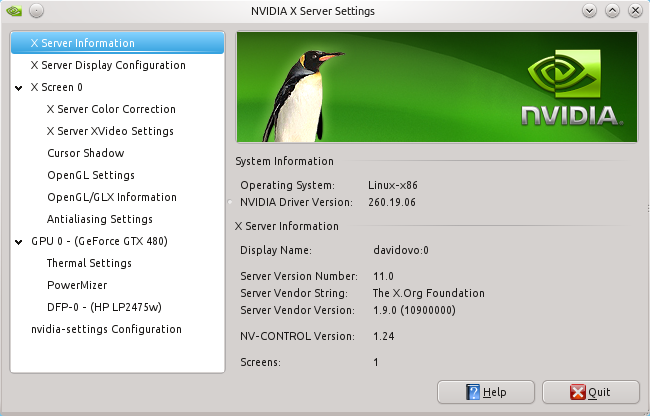
Task: Click the NV-CONTROL Version label
Action: (297, 336)
